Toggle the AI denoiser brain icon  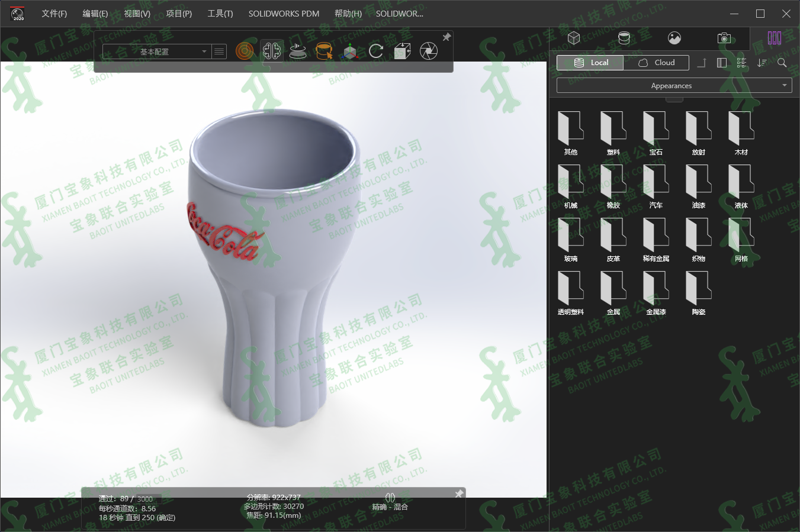(272, 51)
